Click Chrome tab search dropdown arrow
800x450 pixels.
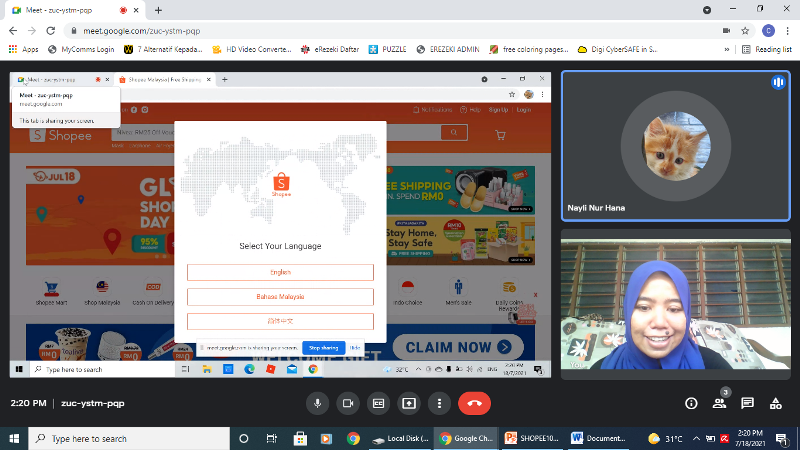(x=707, y=10)
